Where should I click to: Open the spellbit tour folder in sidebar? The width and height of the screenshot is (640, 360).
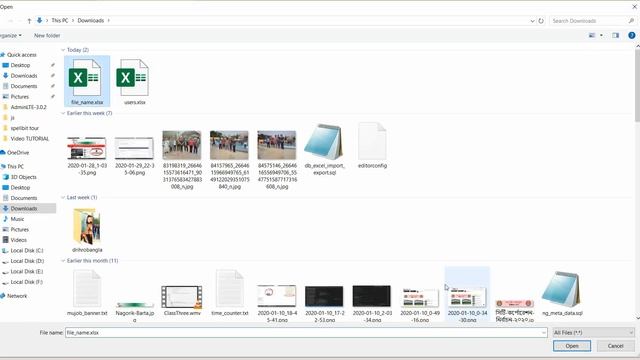pos(24,128)
